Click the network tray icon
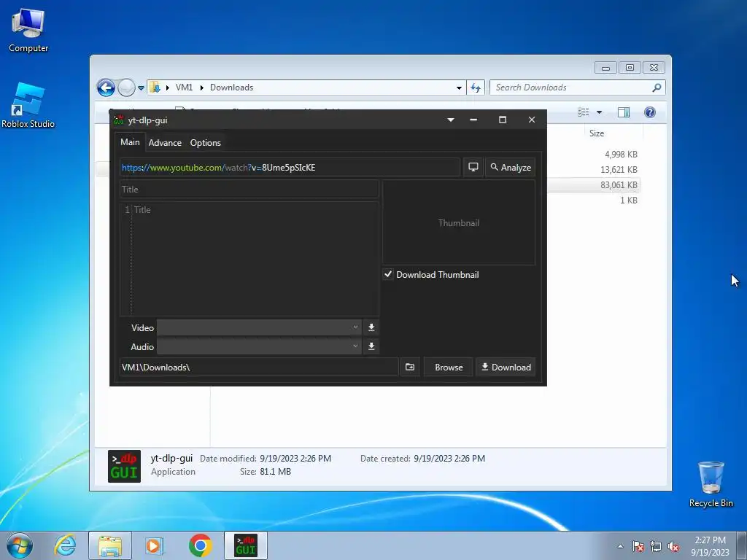This screenshot has width=747, height=560. tap(656, 546)
